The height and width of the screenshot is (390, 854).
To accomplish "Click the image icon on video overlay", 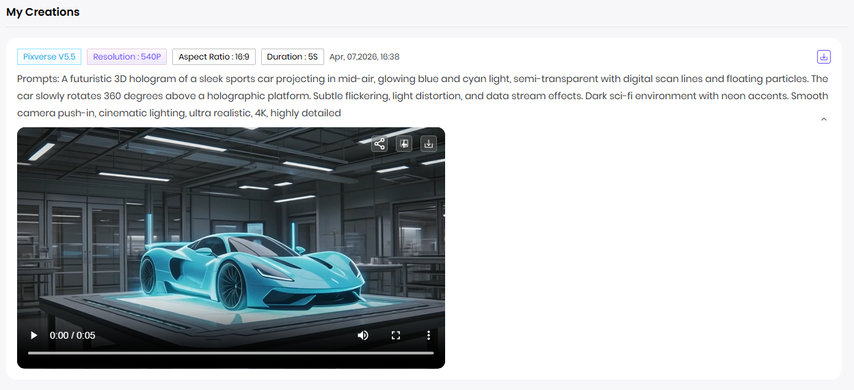I will [404, 144].
